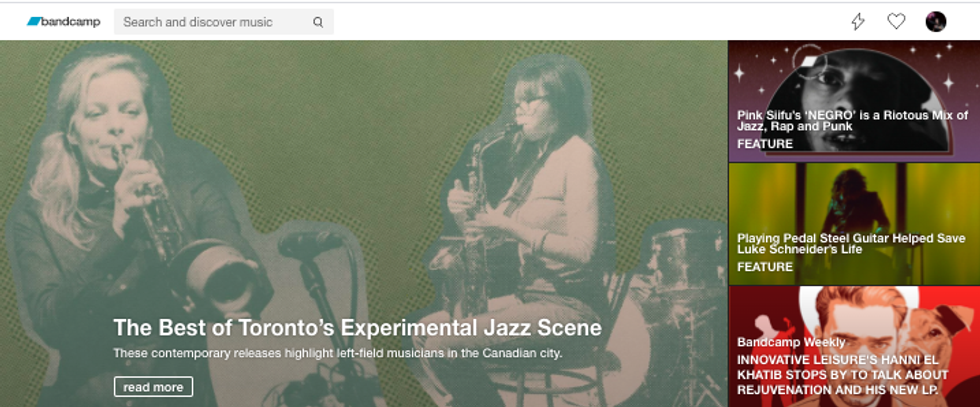Click the search magnifier icon
The image size is (980, 407).
point(318,23)
